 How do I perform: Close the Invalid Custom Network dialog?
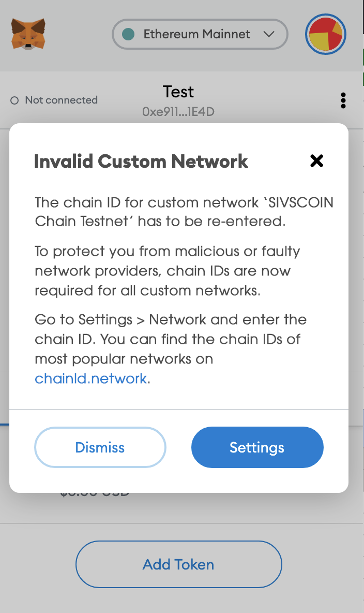316,161
